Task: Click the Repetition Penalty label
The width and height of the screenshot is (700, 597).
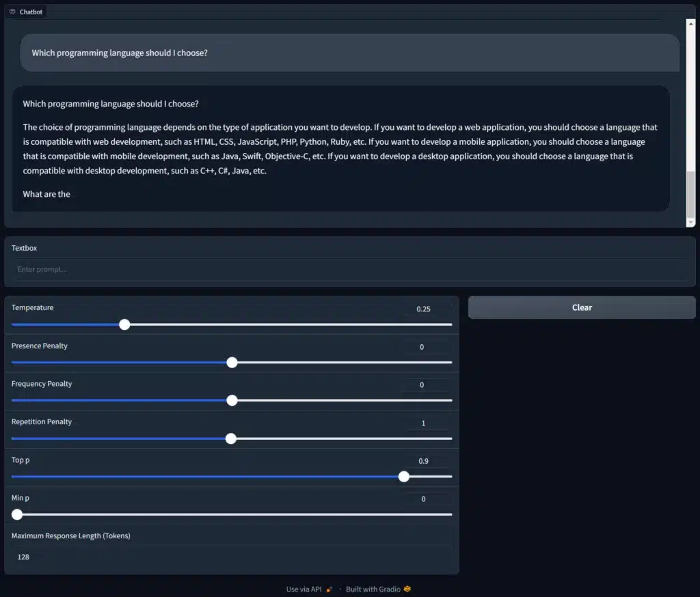Action: point(42,421)
